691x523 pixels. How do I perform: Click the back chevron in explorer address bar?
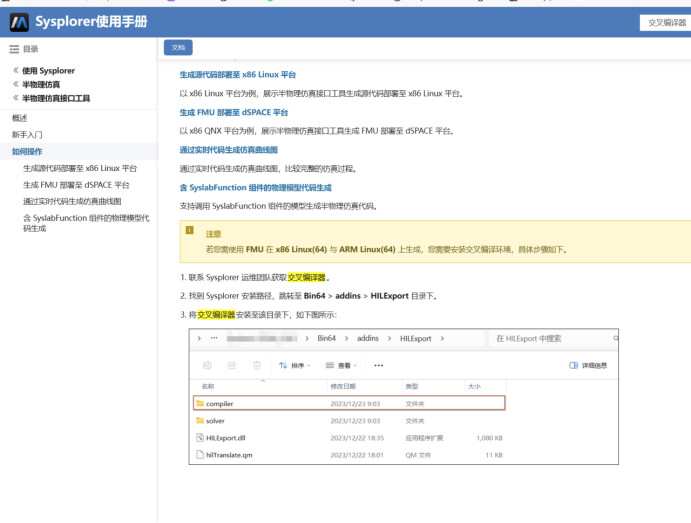pos(199,338)
